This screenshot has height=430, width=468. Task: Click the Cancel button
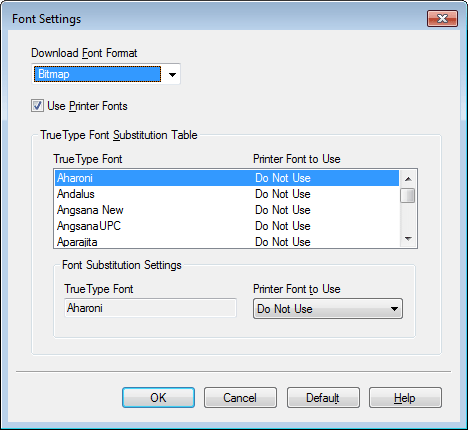[x=240, y=397]
